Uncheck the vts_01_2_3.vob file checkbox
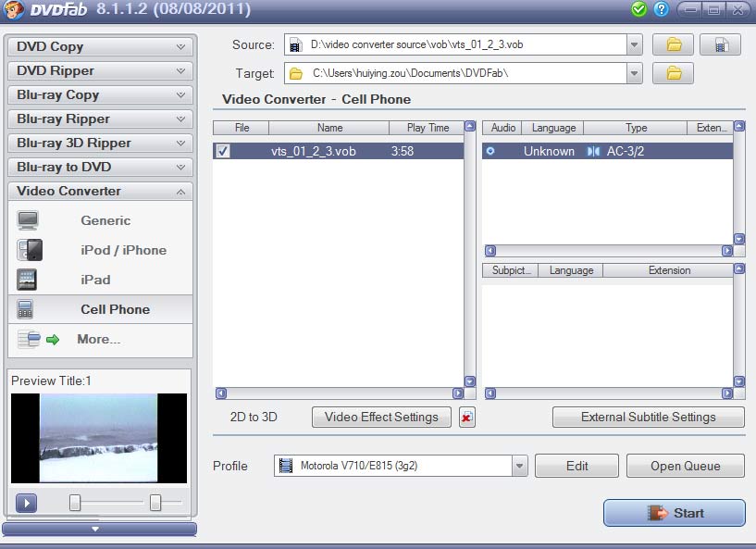This screenshot has width=756, height=549. tap(223, 151)
